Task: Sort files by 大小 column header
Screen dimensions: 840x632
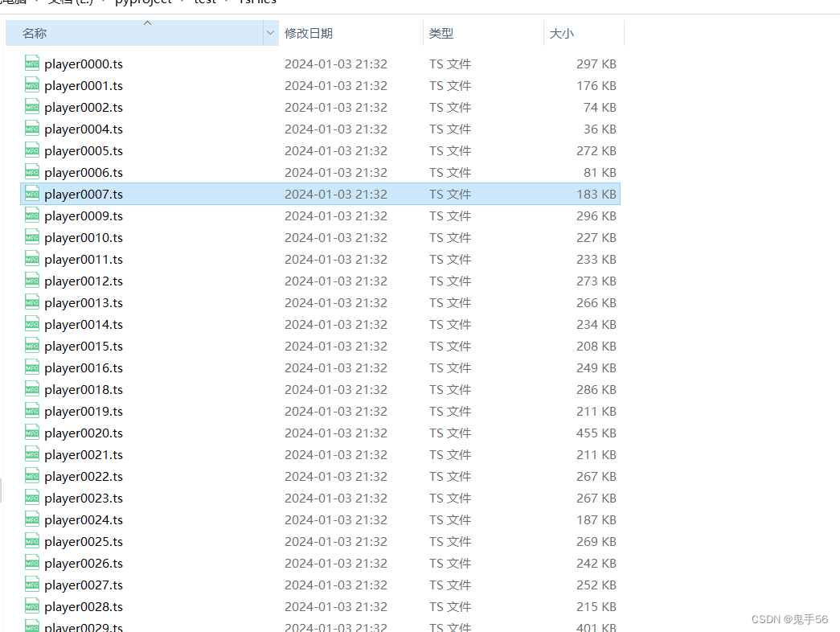Action: 584,33
